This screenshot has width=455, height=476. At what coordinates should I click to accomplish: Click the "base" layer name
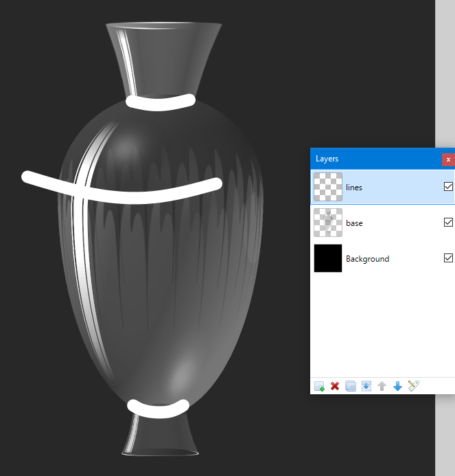tap(354, 223)
